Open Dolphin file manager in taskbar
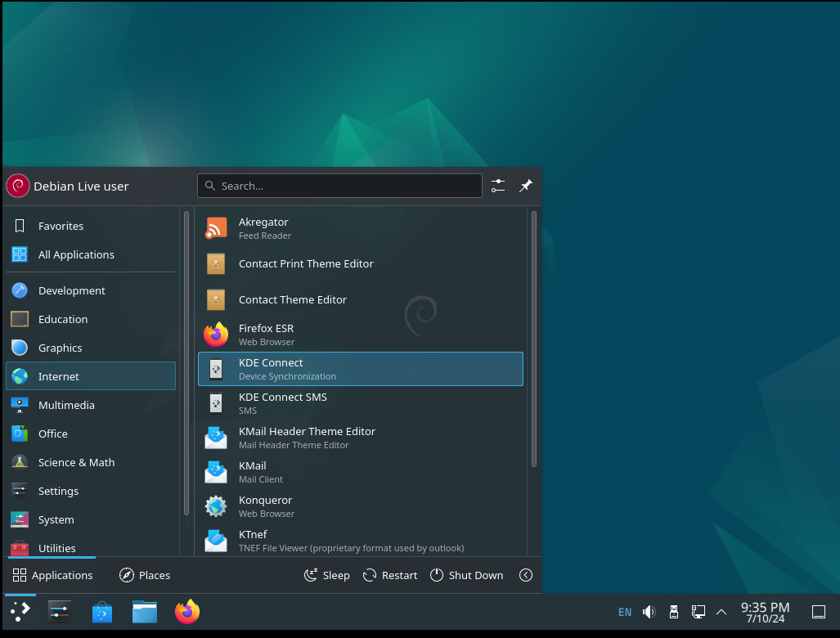The height and width of the screenshot is (638, 840). 145,612
